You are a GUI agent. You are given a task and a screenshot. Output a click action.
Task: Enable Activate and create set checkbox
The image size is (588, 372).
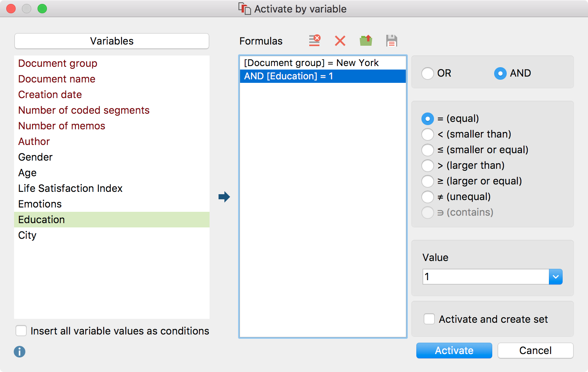429,319
